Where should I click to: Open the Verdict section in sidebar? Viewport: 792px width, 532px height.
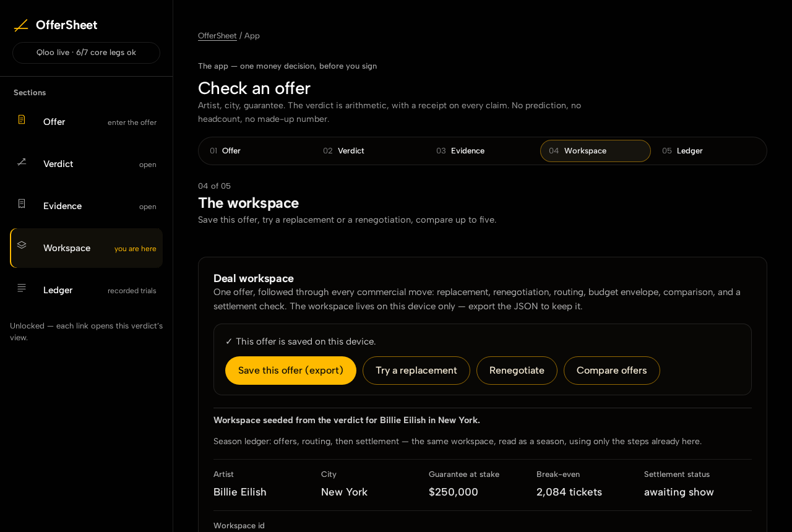coord(87,164)
